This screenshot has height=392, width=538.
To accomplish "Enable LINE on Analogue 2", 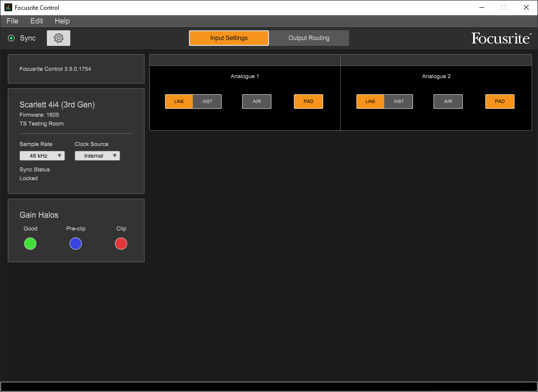I will [371, 102].
